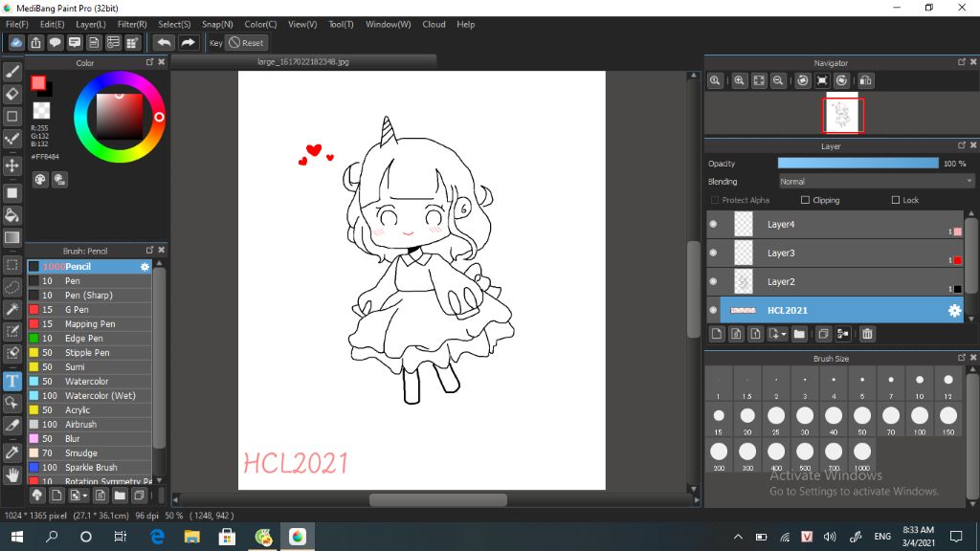Show hidden system tray icons chevron
Image resolution: width=980 pixels, height=551 pixels.
click(738, 537)
